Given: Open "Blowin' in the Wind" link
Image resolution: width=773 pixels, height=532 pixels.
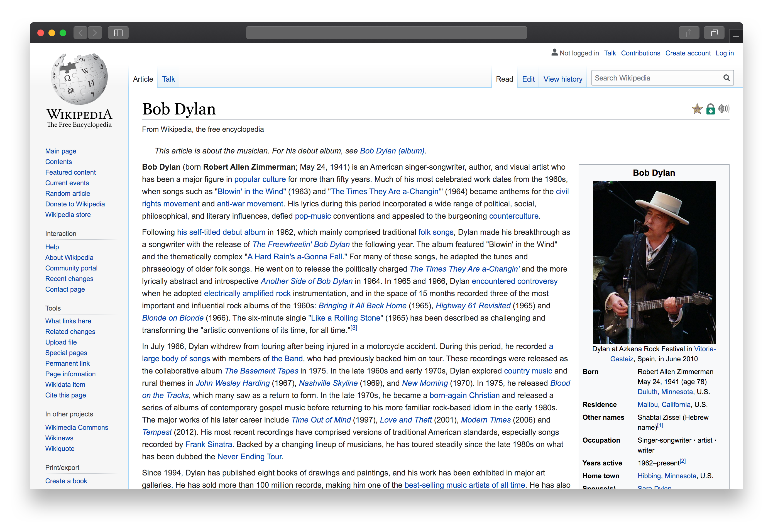Looking at the screenshot, I should pos(250,192).
